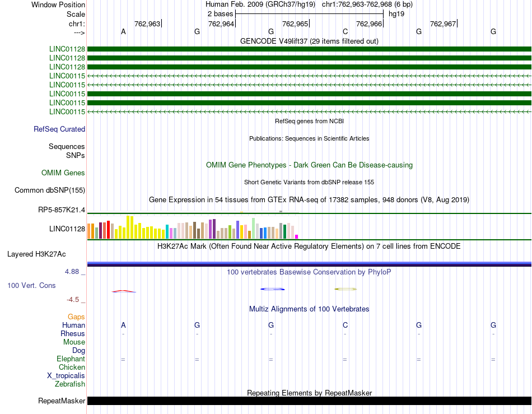
Task: Click the RP5-857K21.4 GTEx label
Action: [x=62, y=210]
